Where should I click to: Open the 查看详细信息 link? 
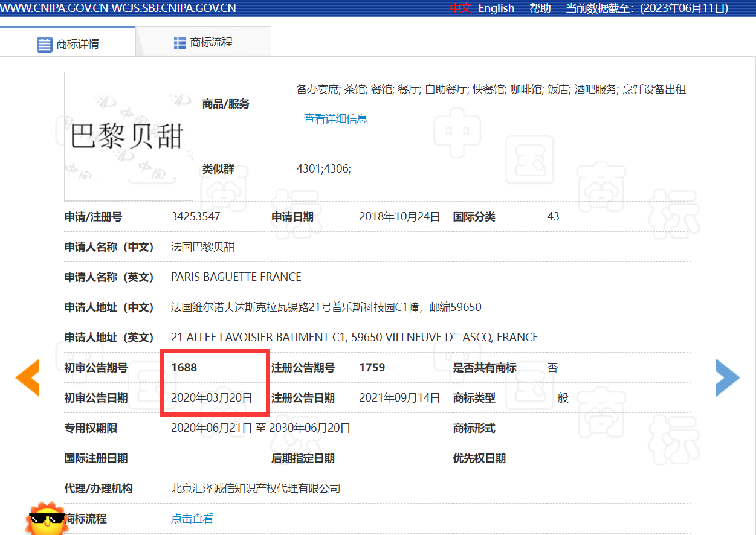[335, 119]
